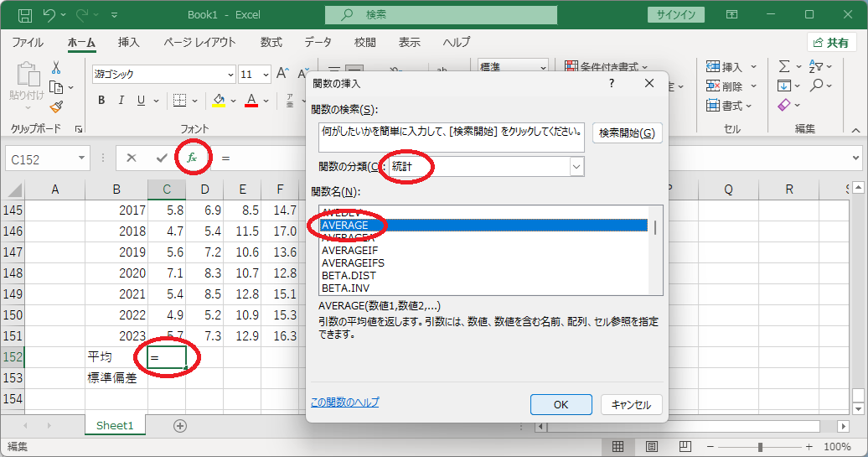Toggle Italic formatting
This screenshot has width=868, height=457.
pos(121,101)
